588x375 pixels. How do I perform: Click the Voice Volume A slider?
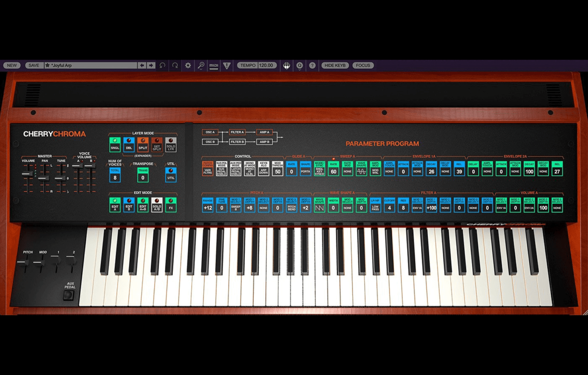point(78,166)
